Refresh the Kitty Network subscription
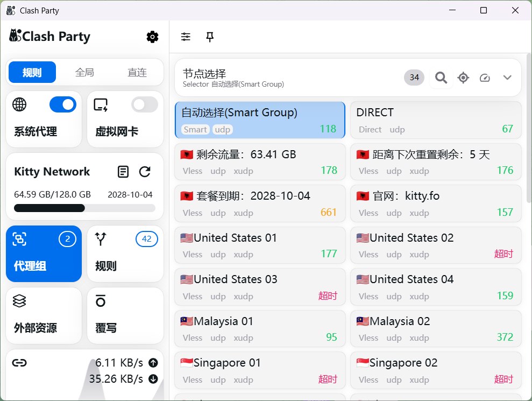This screenshot has height=401, width=532. pos(145,172)
